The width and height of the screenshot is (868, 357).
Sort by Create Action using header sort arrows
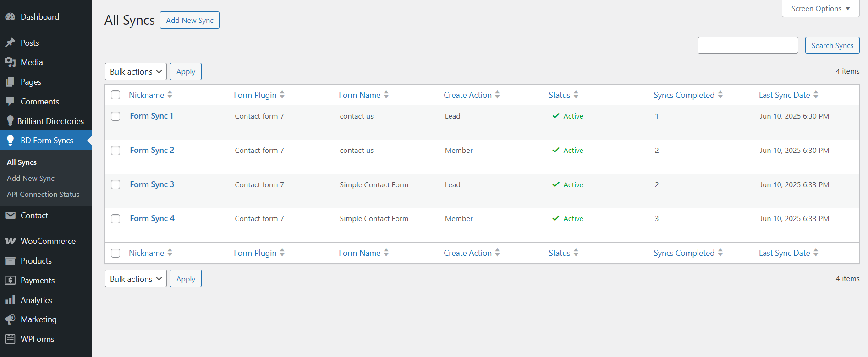498,95
